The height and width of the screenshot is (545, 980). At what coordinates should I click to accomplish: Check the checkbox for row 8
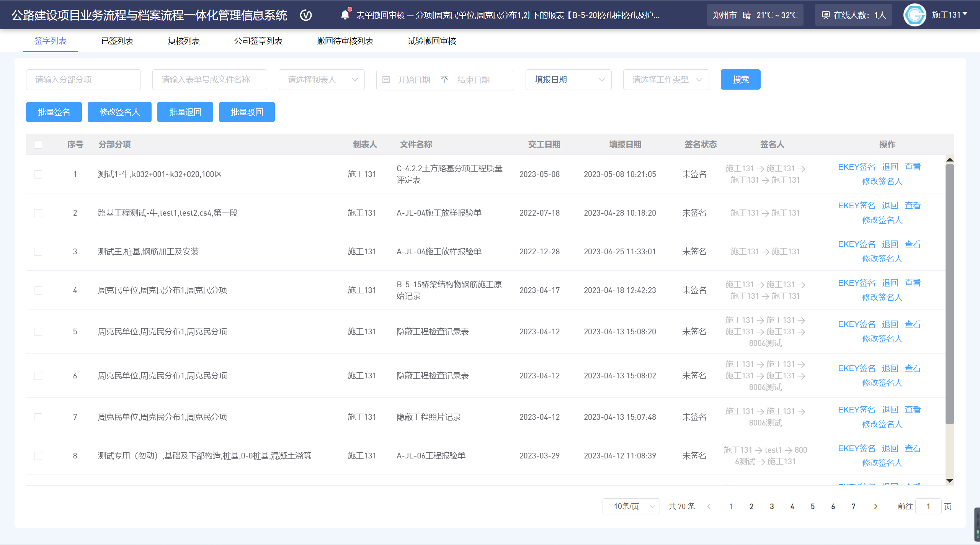pos(38,456)
